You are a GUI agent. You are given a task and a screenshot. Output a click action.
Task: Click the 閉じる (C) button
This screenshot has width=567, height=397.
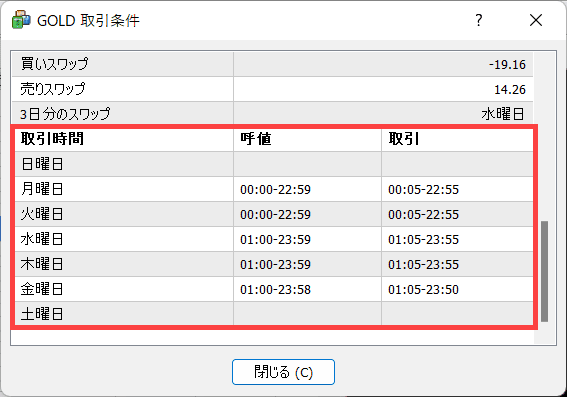click(283, 372)
